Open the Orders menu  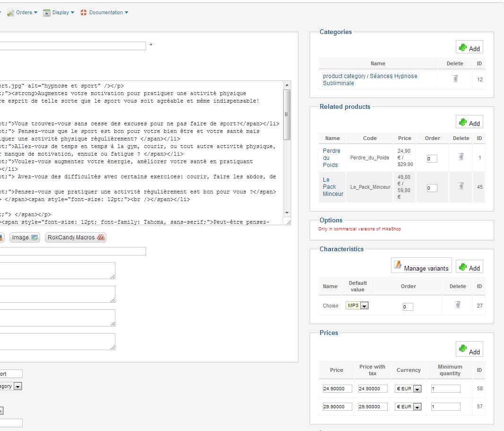23,12
